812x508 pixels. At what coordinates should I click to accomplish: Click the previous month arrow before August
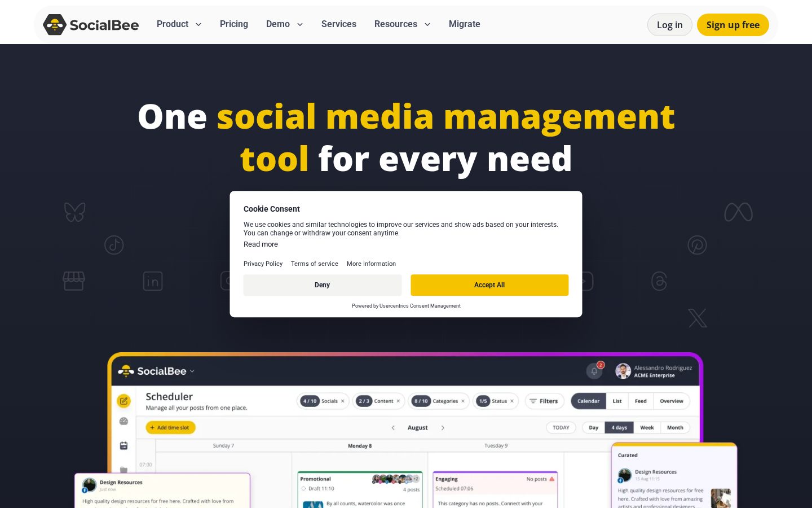pos(393,428)
